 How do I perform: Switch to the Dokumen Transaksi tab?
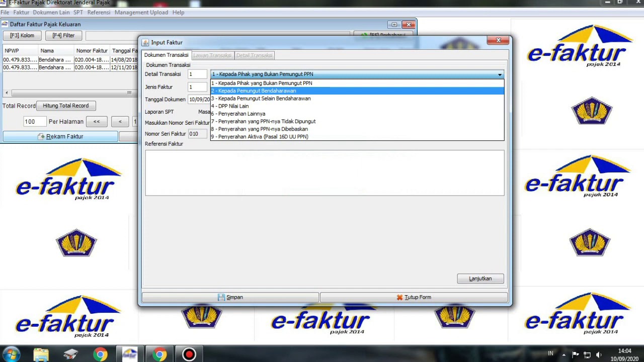point(166,55)
